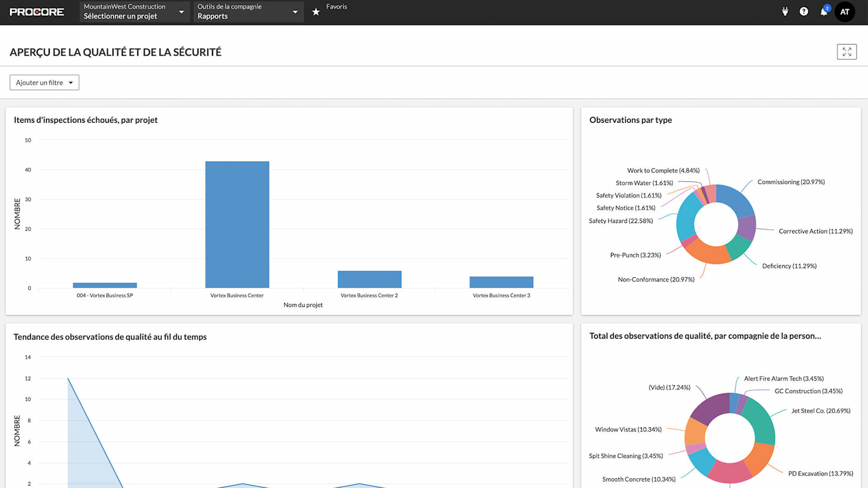Click the Vortex Business Center 3 bar
Image resolution: width=868 pixels, height=488 pixels.
pyautogui.click(x=501, y=282)
